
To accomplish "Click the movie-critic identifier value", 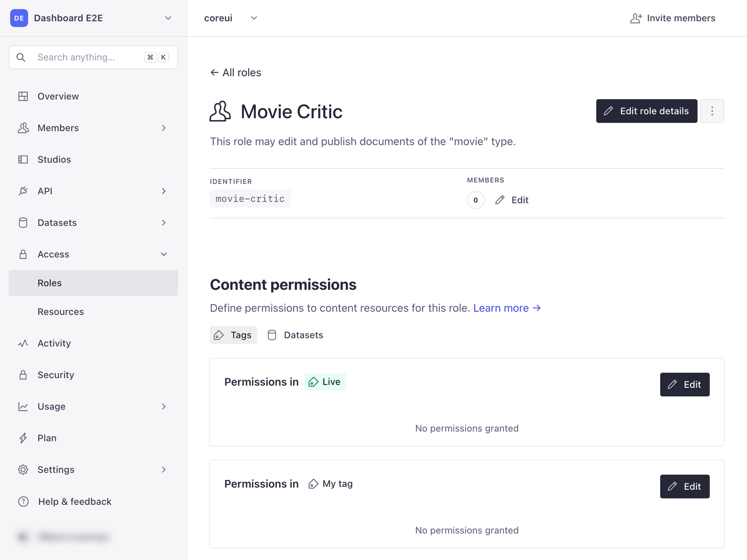I will [x=250, y=199].
